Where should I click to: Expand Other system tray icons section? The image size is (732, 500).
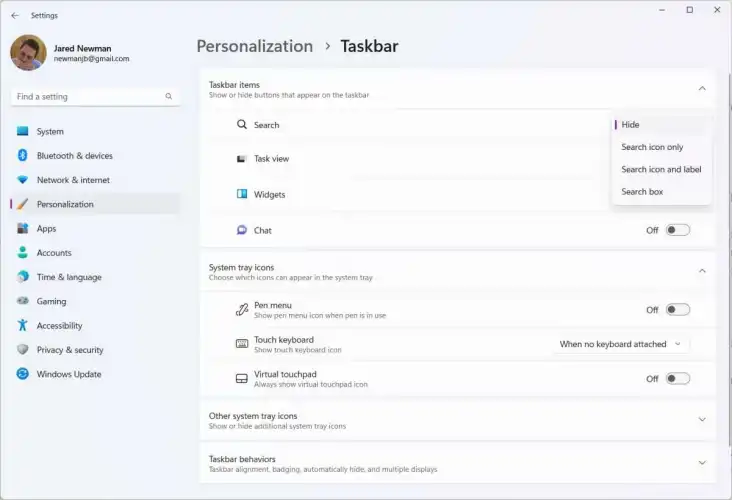point(701,420)
